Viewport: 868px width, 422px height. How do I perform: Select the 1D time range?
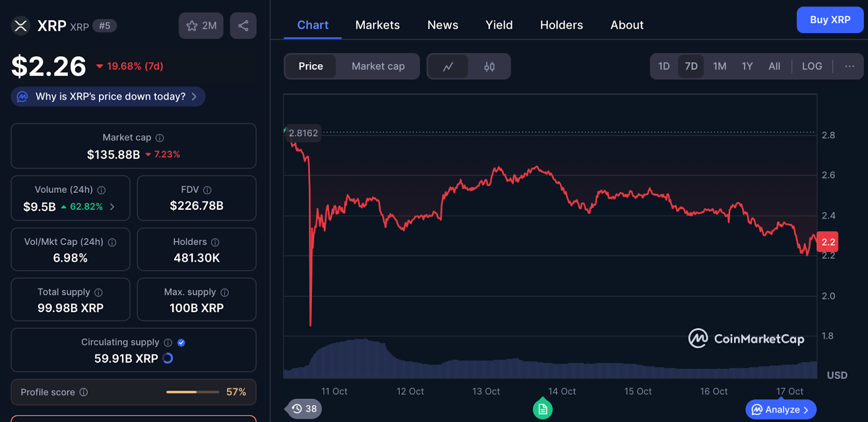664,66
